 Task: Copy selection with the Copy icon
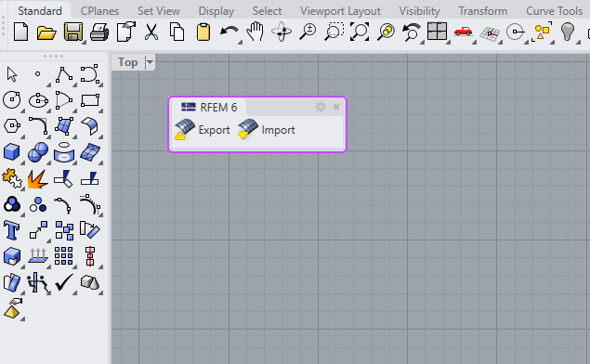pyautogui.click(x=177, y=32)
